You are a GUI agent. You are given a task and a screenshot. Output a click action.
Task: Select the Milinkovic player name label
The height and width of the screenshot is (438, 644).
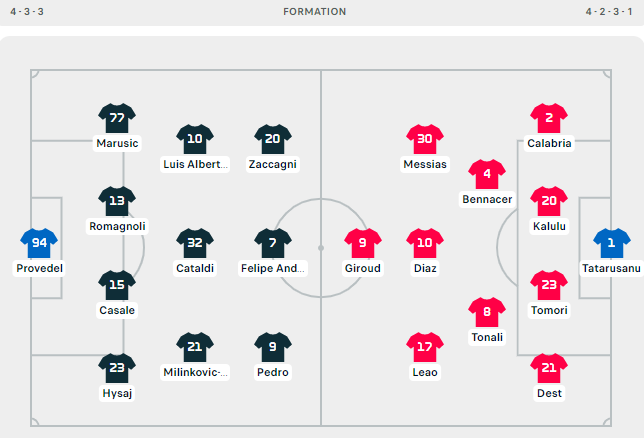[195, 372]
